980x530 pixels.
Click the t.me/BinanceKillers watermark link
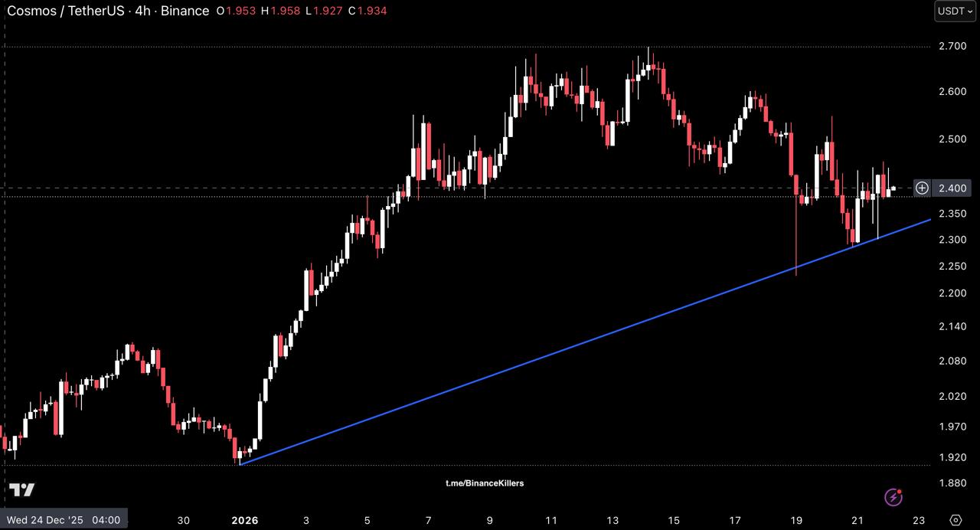tap(485, 483)
